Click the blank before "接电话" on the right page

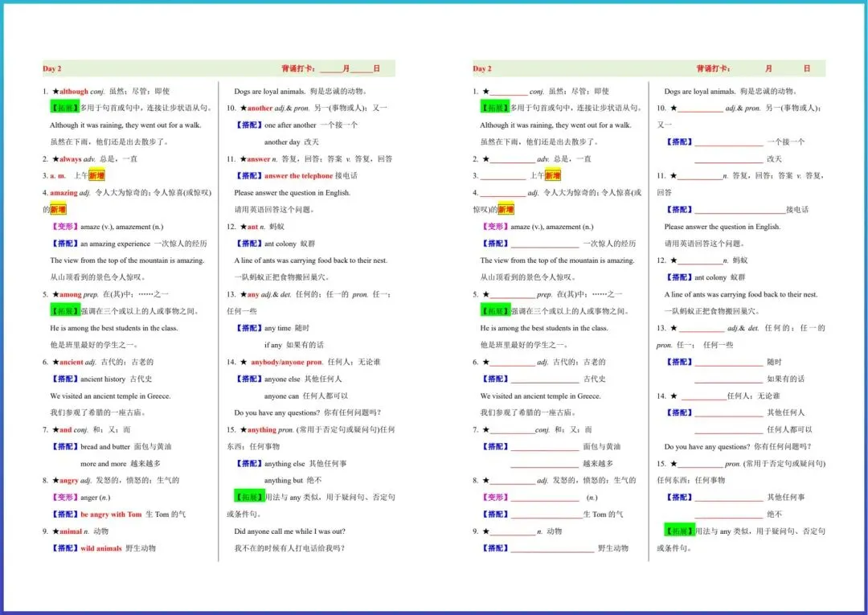click(740, 211)
